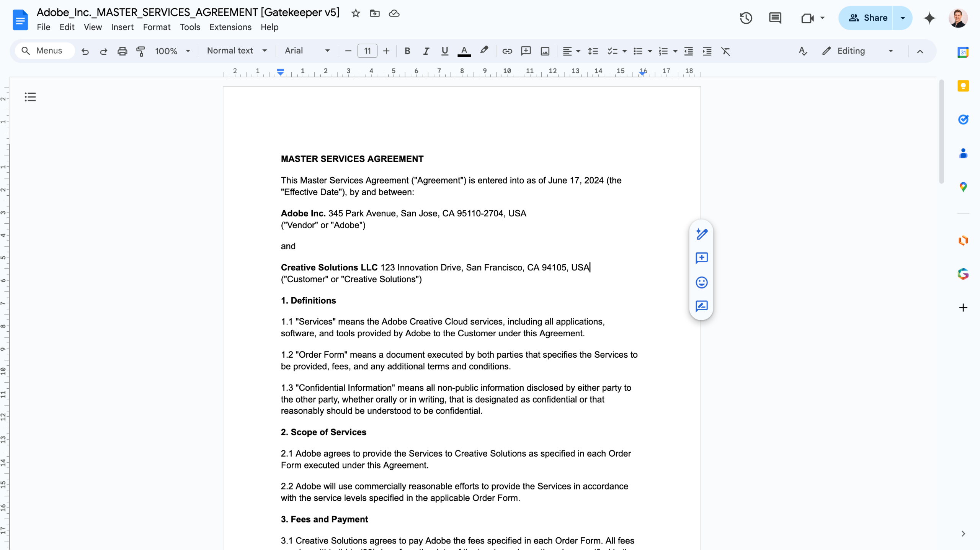Click the suggest edits floating icon
The height and width of the screenshot is (550, 980).
pyautogui.click(x=701, y=306)
